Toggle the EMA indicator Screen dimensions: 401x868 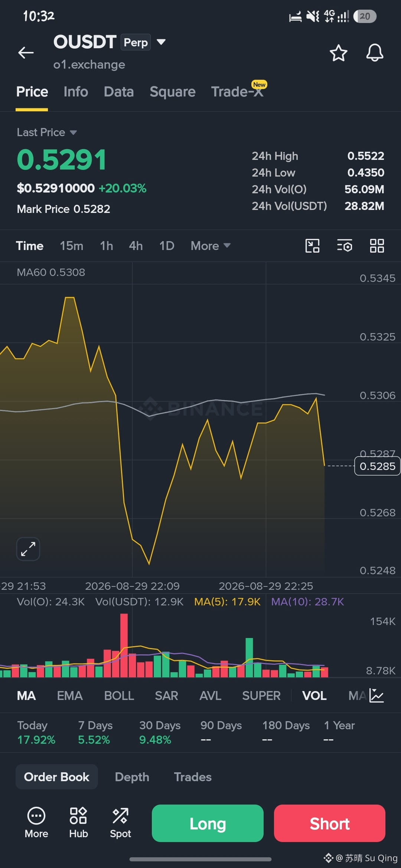70,696
